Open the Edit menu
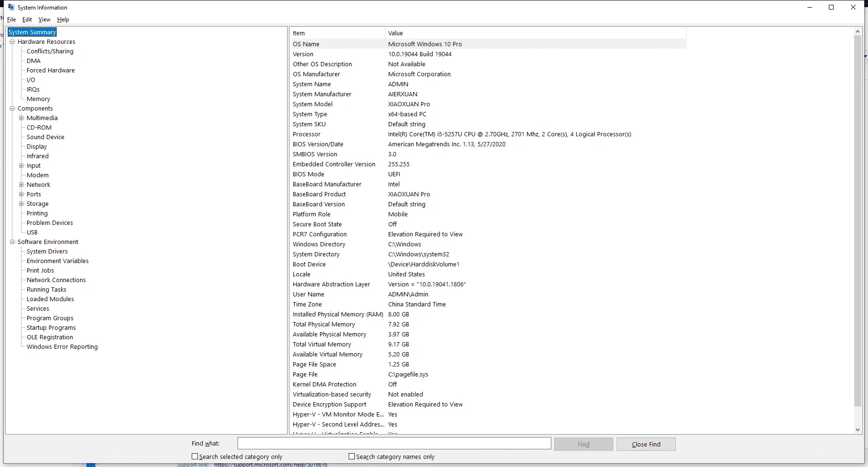This screenshot has width=868, height=467. [27, 20]
